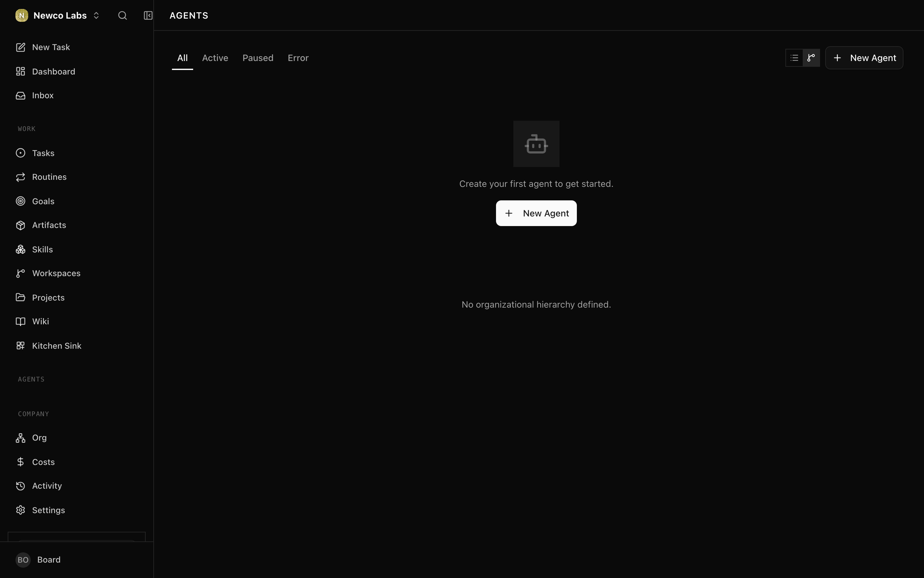Collapse the sidebar panel icon
The height and width of the screenshot is (578, 924).
[x=148, y=15]
